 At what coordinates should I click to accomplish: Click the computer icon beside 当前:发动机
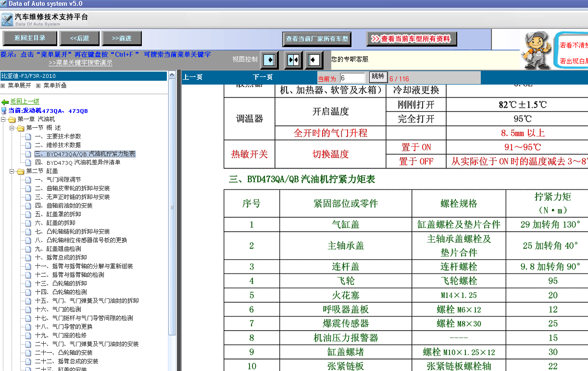tap(4, 111)
